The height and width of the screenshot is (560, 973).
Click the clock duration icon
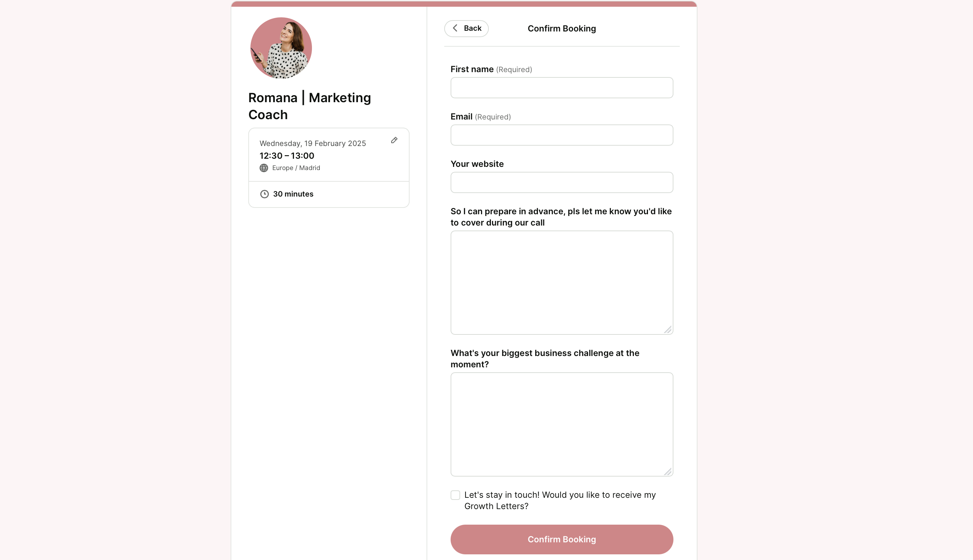click(264, 194)
